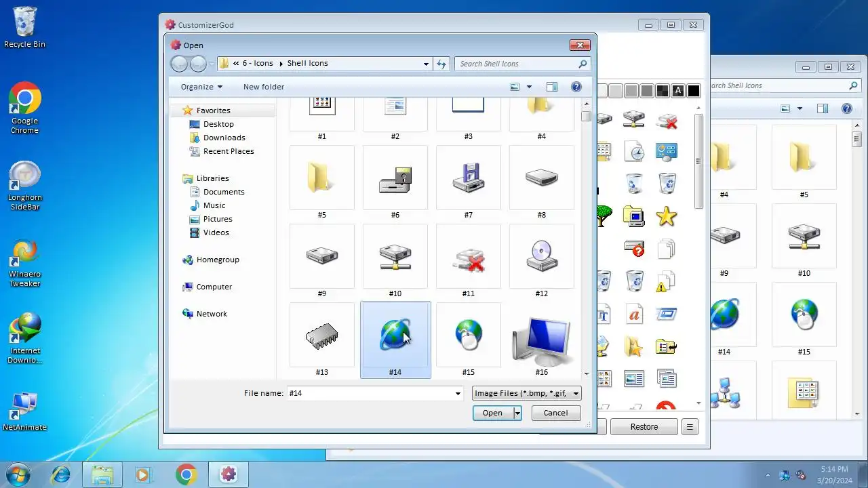Expand the views dropdown arrow in Open dialog

530,87
